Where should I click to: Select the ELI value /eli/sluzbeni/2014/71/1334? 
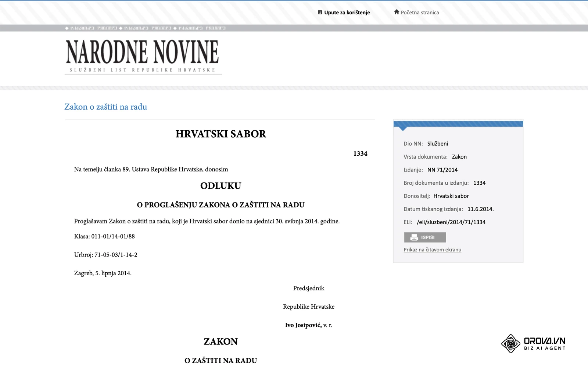point(451,222)
